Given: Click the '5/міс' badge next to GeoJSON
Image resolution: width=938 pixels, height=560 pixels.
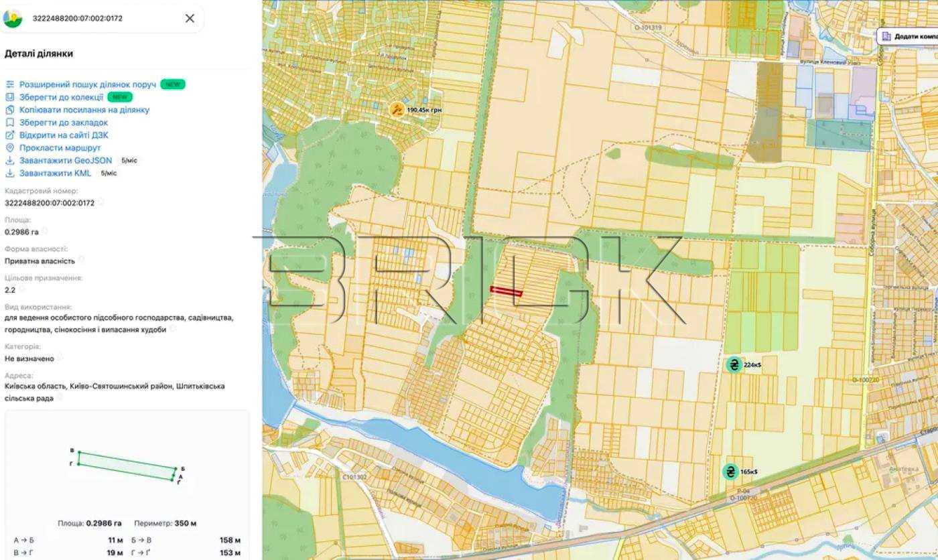Looking at the screenshot, I should (129, 161).
